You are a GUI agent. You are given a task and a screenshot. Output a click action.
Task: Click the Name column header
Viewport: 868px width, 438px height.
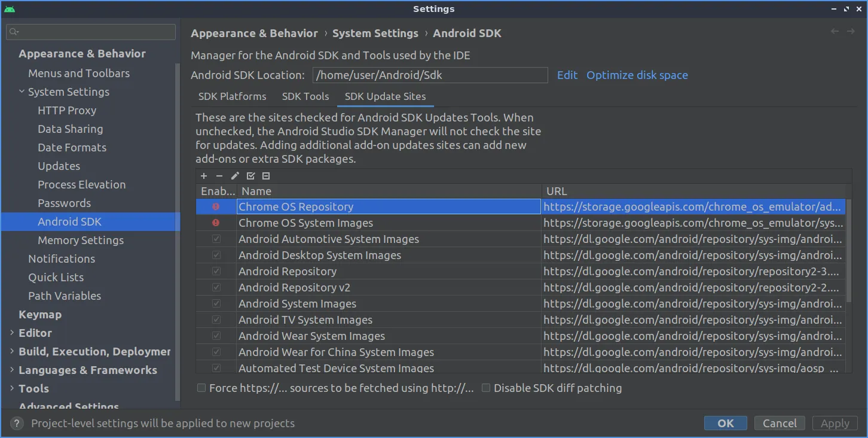coord(389,191)
